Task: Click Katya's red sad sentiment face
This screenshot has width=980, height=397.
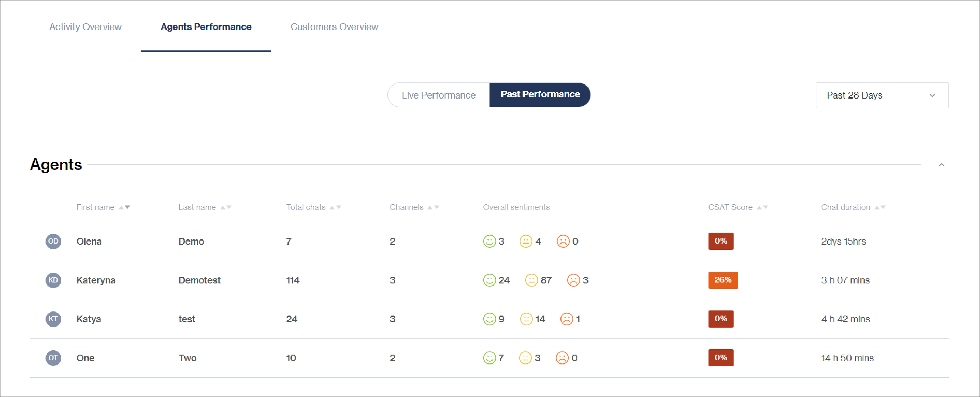Action: [566, 319]
